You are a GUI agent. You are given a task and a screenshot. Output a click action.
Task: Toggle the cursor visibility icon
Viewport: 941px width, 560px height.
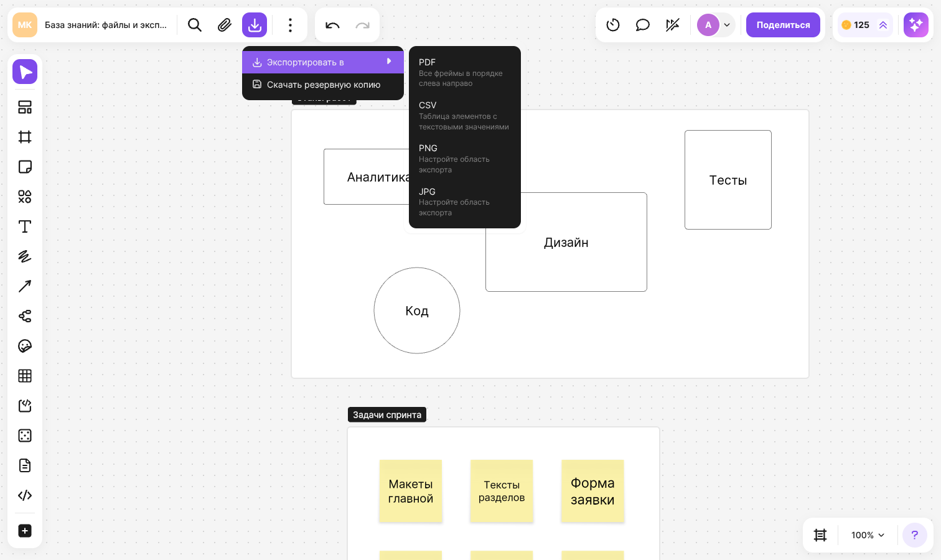point(673,25)
